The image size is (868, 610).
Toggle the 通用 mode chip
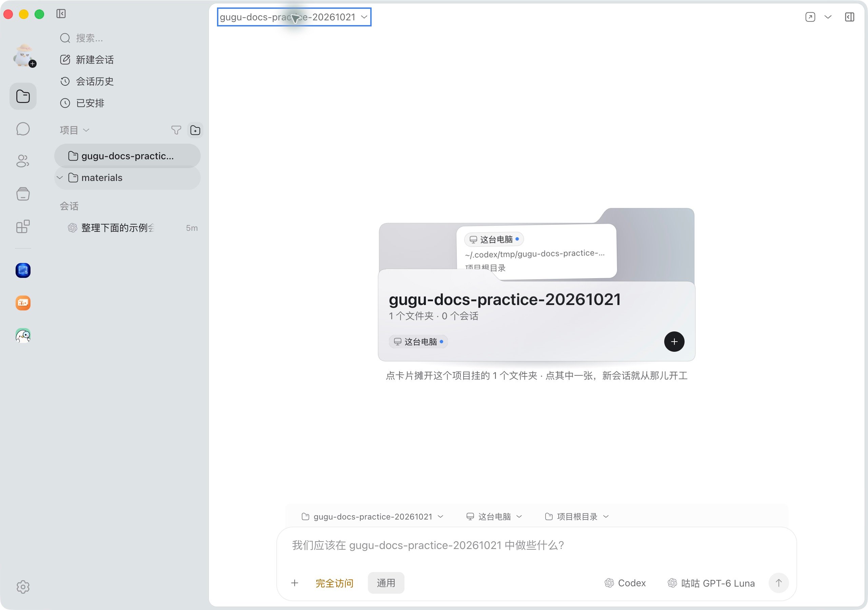(x=386, y=583)
